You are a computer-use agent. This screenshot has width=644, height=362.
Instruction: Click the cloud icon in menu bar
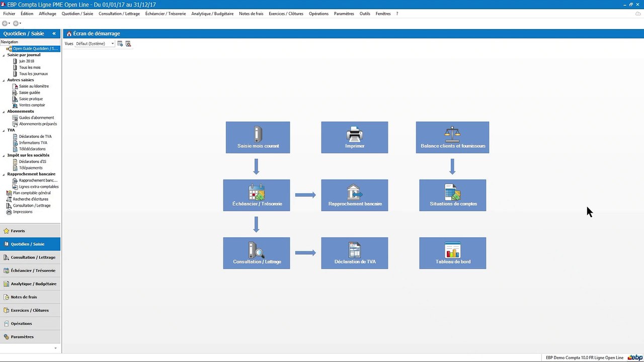[x=638, y=14]
